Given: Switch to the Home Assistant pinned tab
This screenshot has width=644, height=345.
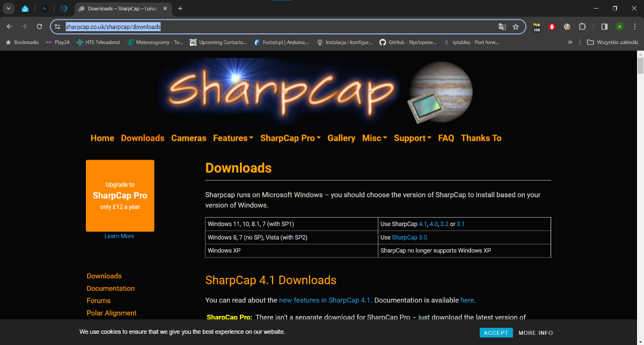Looking at the screenshot, I should coord(25,9).
